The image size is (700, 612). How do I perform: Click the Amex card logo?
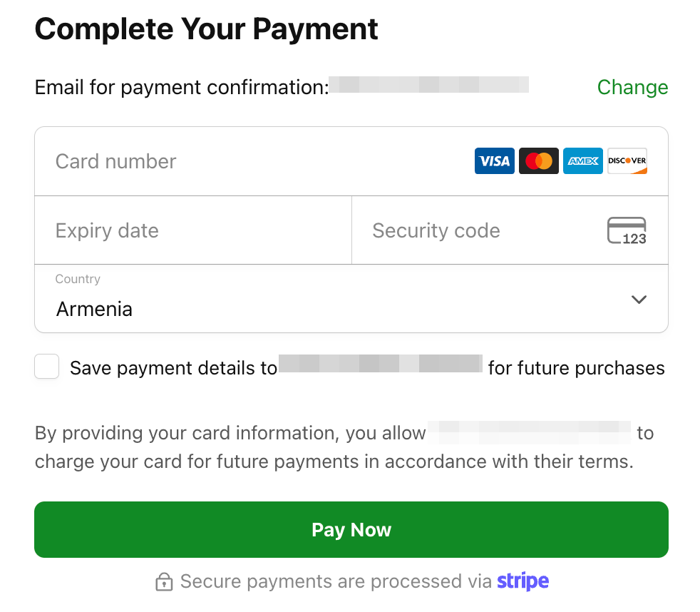coord(582,161)
